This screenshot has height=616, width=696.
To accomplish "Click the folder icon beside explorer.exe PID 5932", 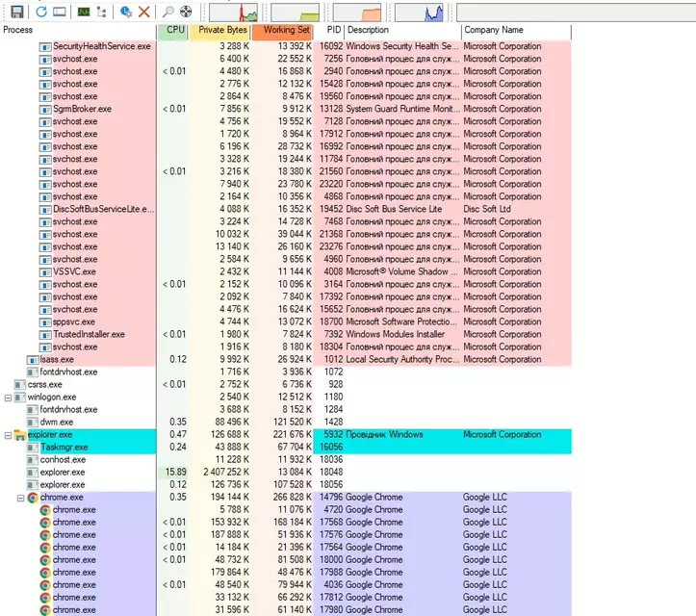I will click(x=19, y=435).
